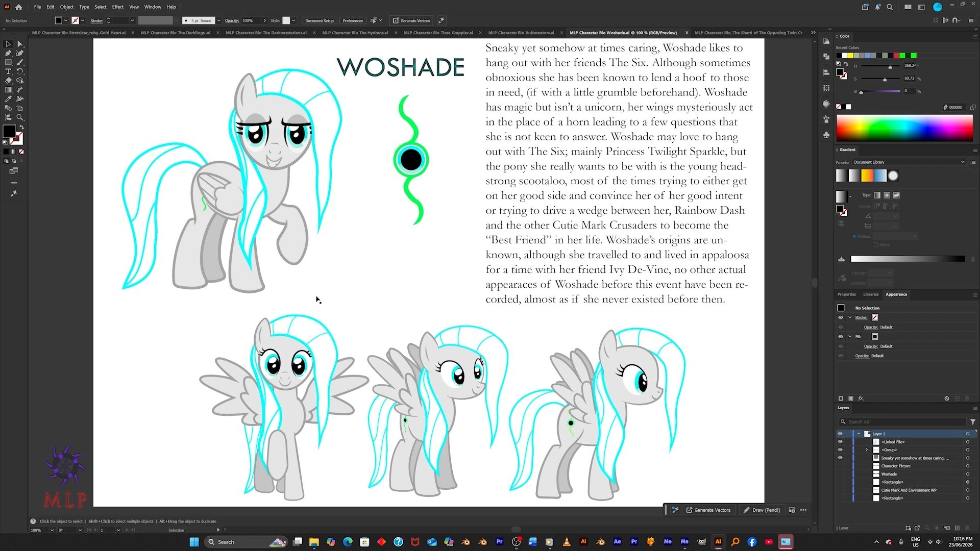Screen dimensions: 980x551
Task: Click Create New Sublayer icon
Action: tap(947, 528)
